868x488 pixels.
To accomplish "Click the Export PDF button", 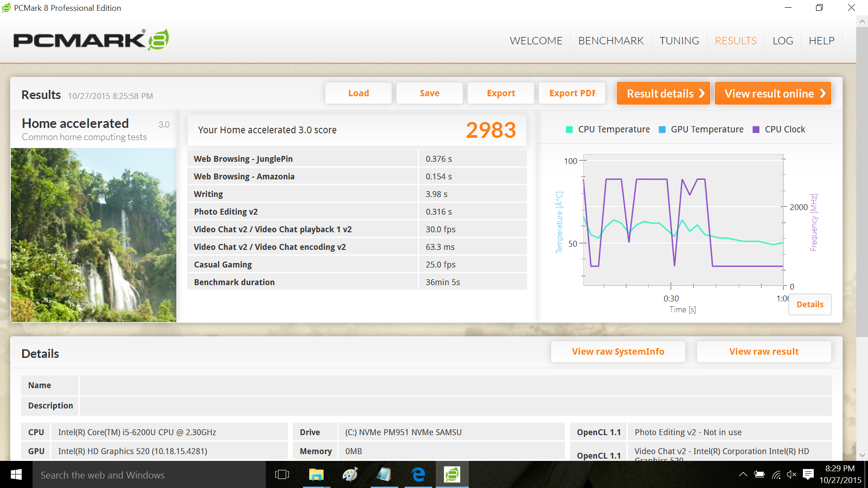I will [x=572, y=93].
